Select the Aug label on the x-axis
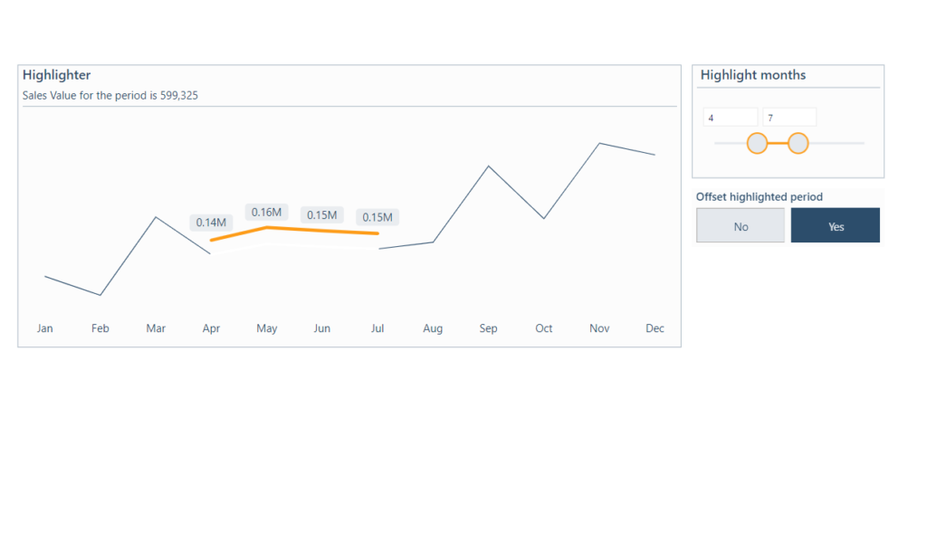 tap(433, 328)
